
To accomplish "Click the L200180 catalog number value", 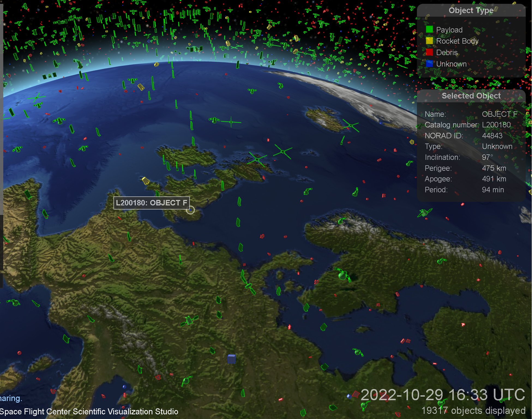I will [496, 125].
